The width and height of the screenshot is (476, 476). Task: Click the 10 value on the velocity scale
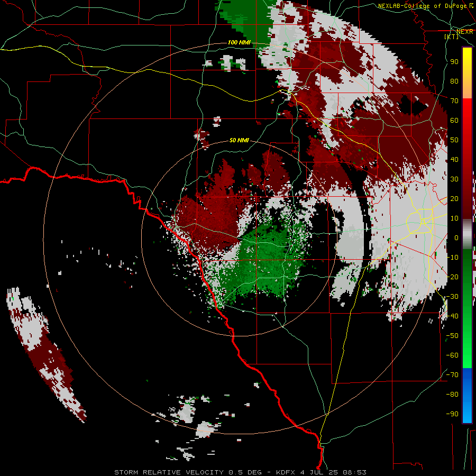click(x=454, y=218)
